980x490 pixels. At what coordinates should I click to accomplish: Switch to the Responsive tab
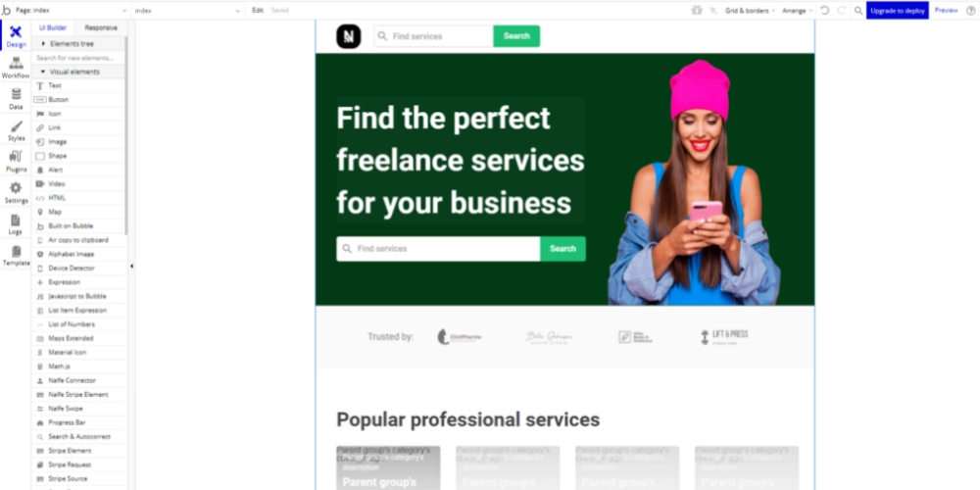[x=101, y=27]
